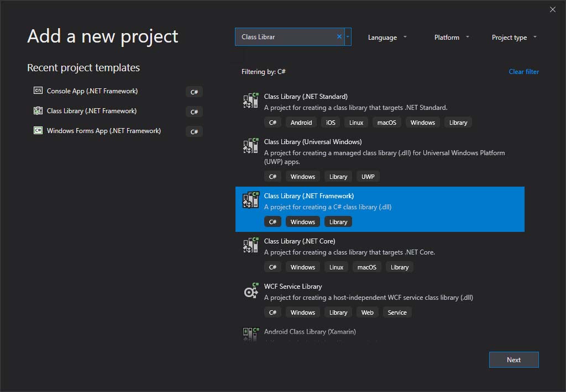The height and width of the screenshot is (392, 566).
Task: Click the WCF Service Library gear icon
Action: tap(251, 290)
